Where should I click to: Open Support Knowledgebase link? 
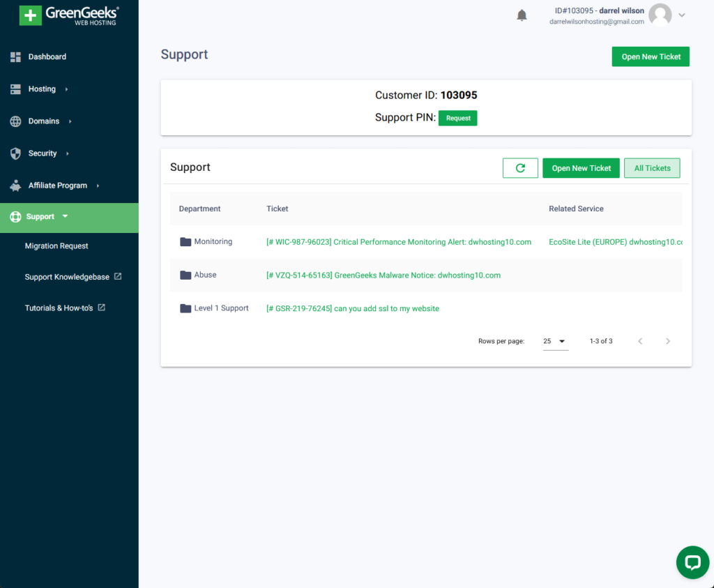click(x=67, y=277)
